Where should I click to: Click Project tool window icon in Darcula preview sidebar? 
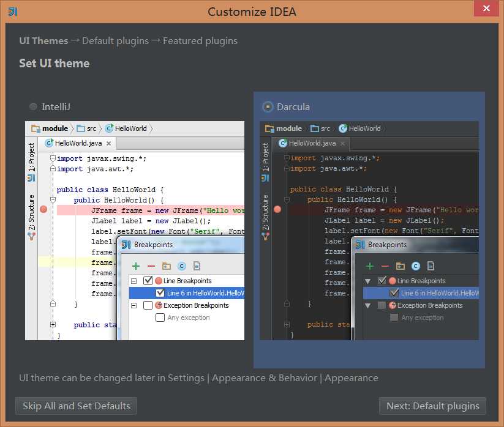265,178
